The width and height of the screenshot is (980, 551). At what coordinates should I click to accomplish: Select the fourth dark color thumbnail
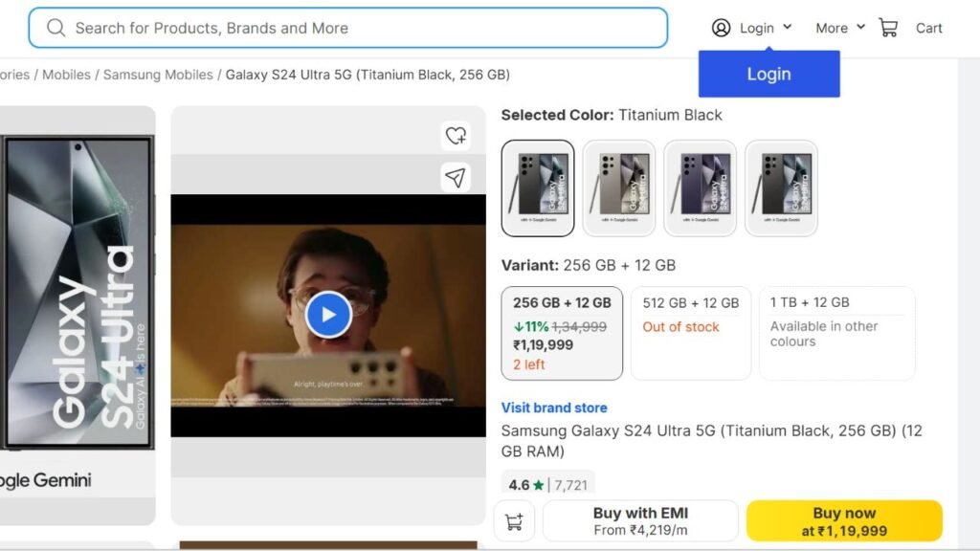781,188
